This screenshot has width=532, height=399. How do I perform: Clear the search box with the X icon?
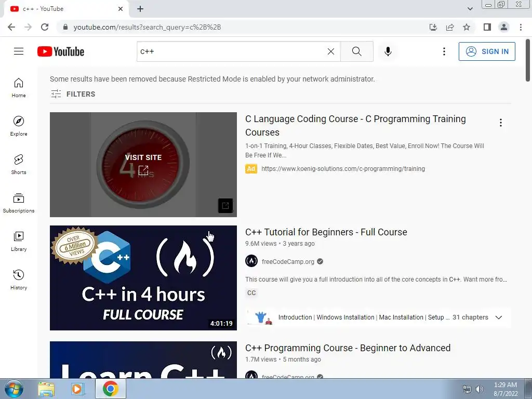[x=331, y=51]
